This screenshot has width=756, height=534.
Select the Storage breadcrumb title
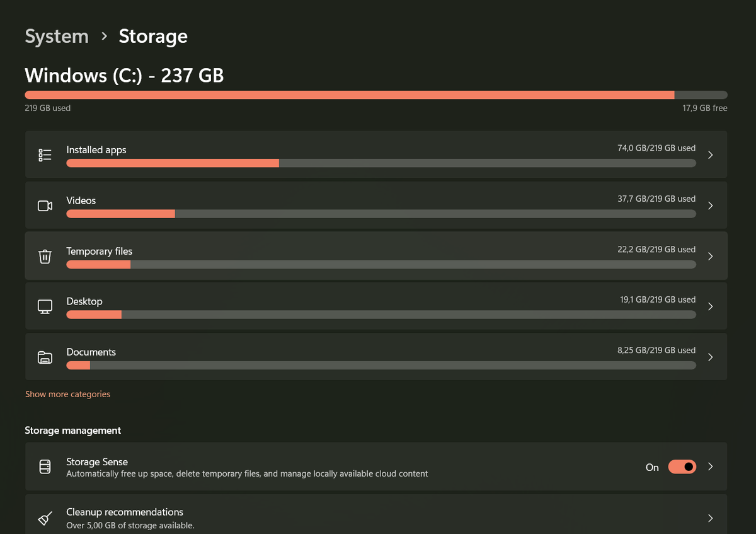[153, 37]
